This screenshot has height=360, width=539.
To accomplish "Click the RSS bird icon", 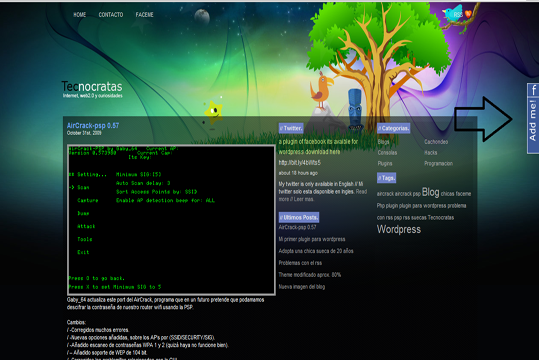I will coord(453,14).
